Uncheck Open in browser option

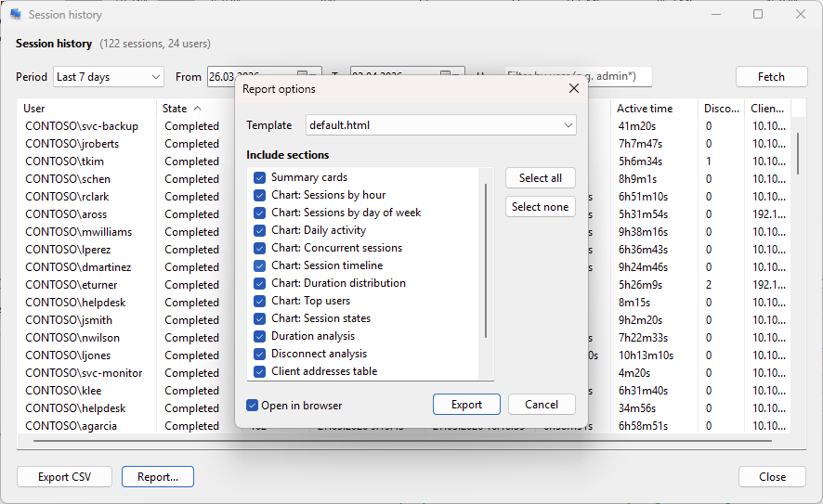click(253, 405)
